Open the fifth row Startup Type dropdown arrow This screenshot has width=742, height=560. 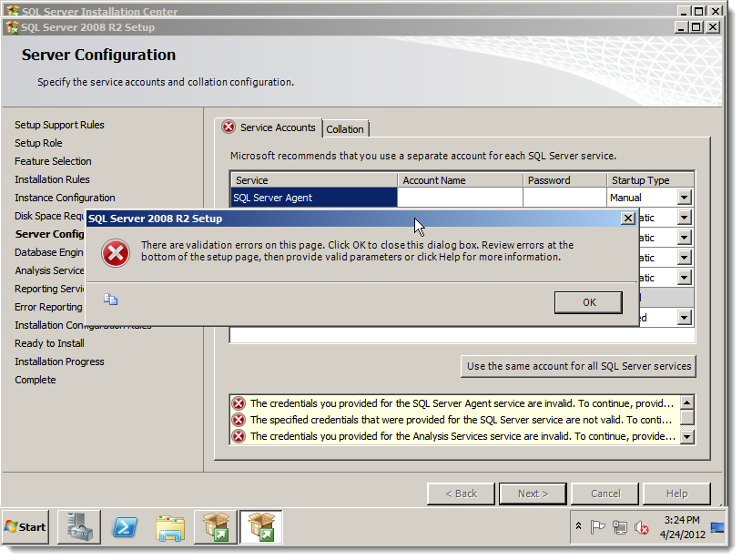(685, 278)
